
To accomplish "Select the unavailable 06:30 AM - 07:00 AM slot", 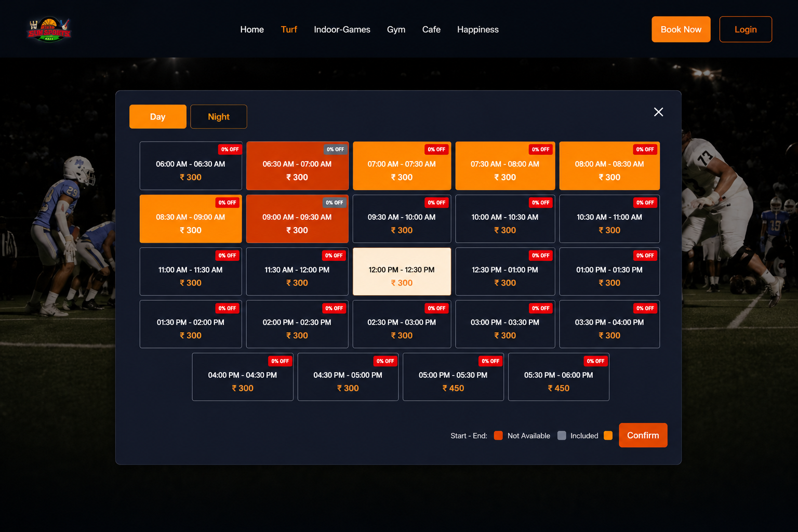I will [297, 166].
